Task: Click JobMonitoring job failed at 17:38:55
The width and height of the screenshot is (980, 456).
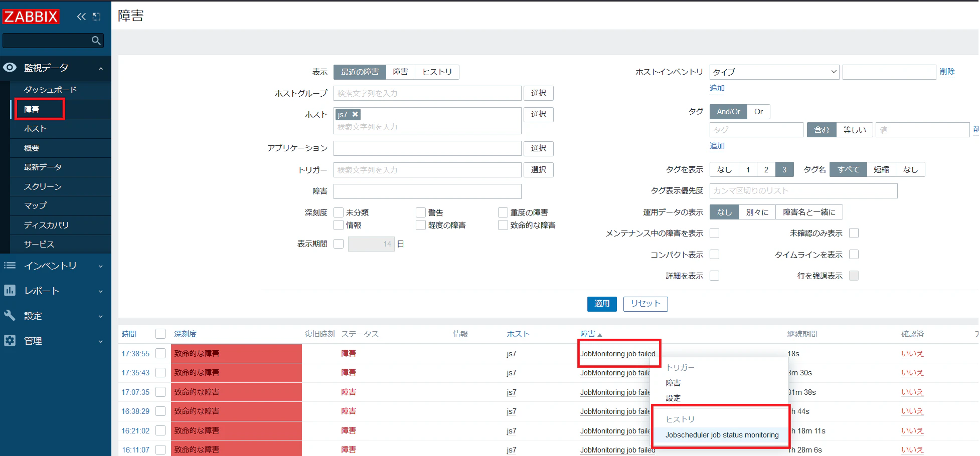Action: point(617,354)
